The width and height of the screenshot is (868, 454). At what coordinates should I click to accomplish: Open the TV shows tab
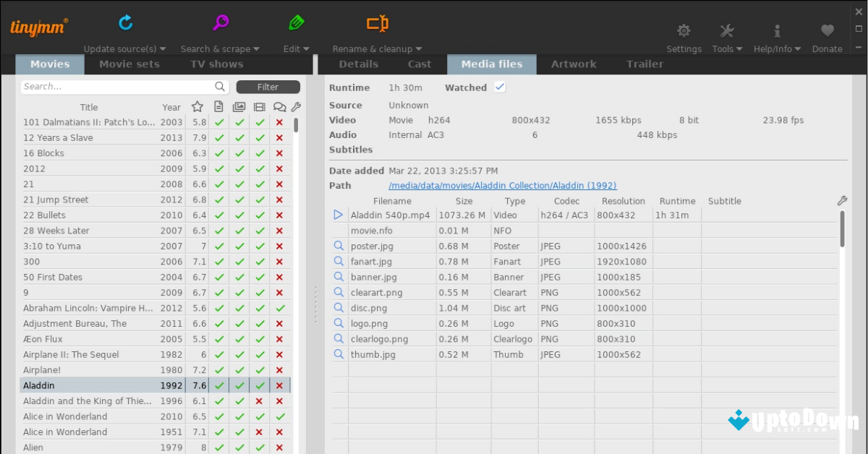(216, 64)
